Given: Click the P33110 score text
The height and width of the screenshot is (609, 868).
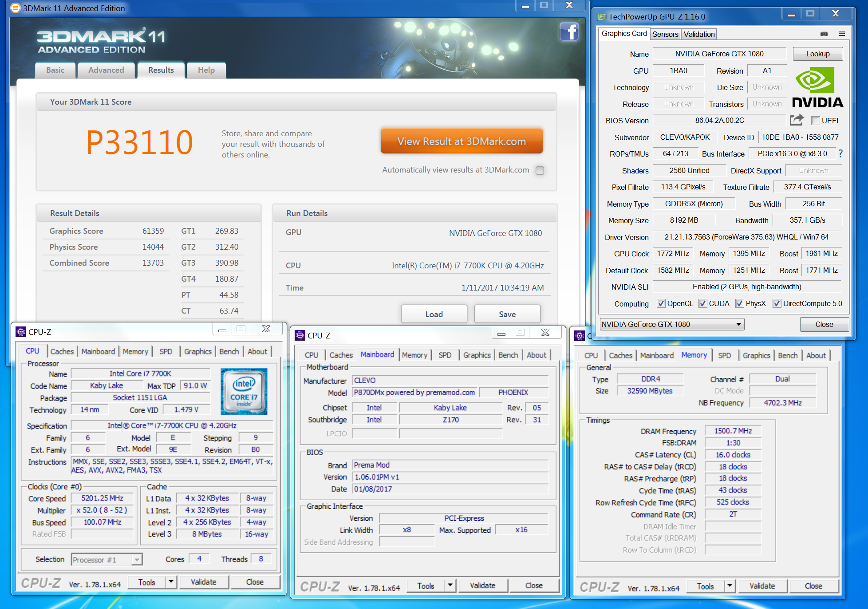Looking at the screenshot, I should point(139,142).
